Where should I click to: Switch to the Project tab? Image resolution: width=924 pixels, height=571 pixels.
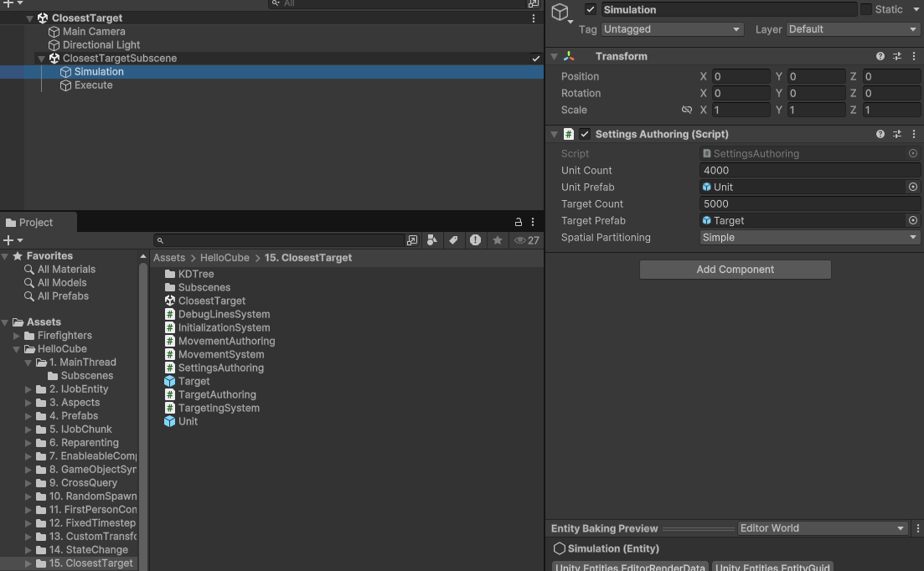(x=29, y=223)
